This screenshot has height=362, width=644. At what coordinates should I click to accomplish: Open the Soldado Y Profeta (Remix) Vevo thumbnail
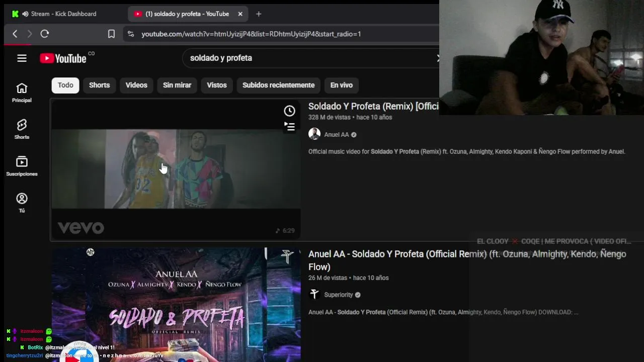click(x=176, y=170)
